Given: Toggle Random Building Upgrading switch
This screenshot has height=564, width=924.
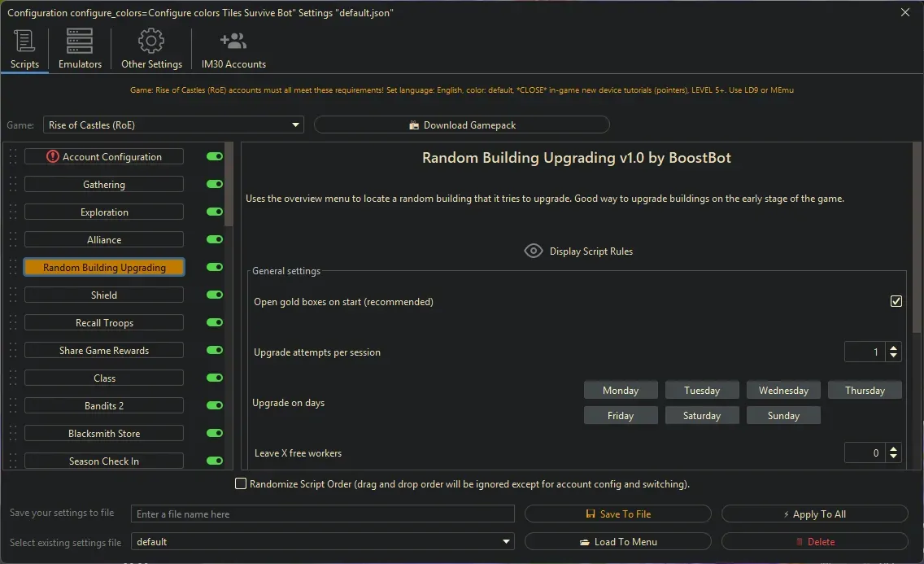Looking at the screenshot, I should [215, 267].
